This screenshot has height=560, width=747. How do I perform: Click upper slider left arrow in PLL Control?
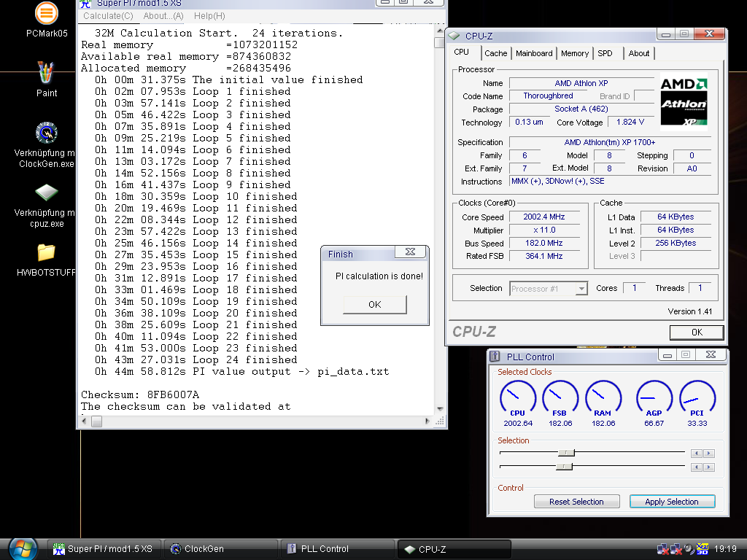[697, 454]
